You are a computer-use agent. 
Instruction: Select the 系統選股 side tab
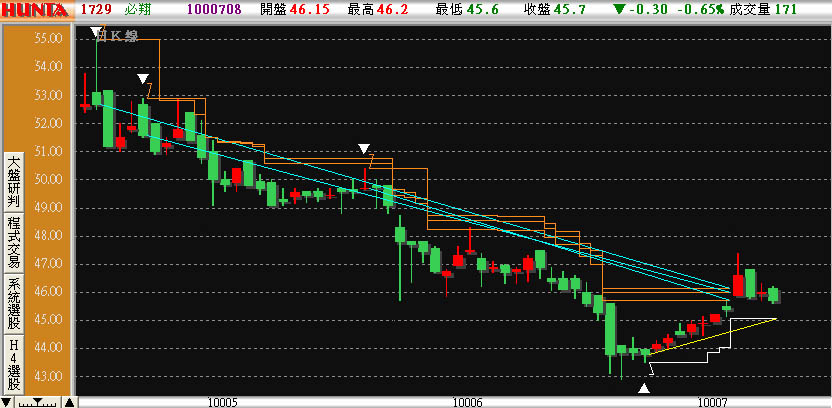[x=13, y=303]
